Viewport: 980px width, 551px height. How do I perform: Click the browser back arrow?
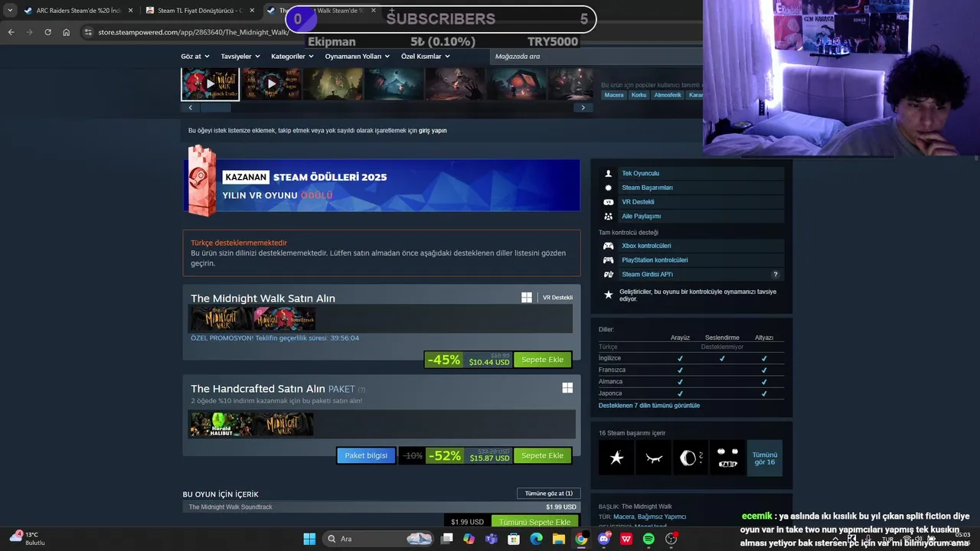point(11,32)
